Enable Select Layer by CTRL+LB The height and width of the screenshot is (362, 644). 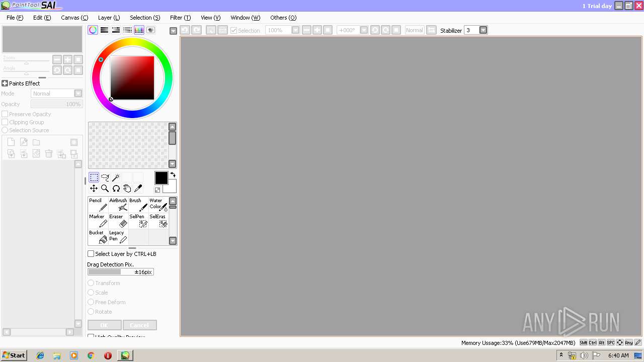[122, 254]
